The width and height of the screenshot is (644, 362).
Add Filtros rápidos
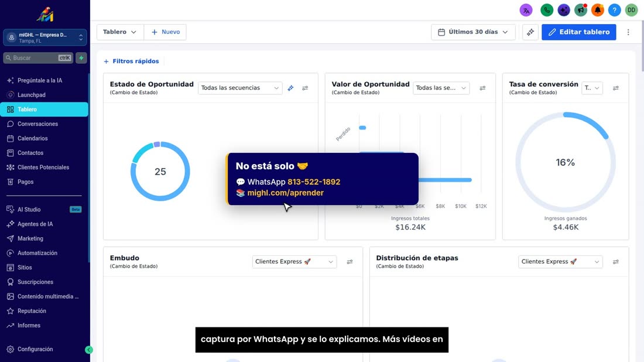tap(131, 62)
